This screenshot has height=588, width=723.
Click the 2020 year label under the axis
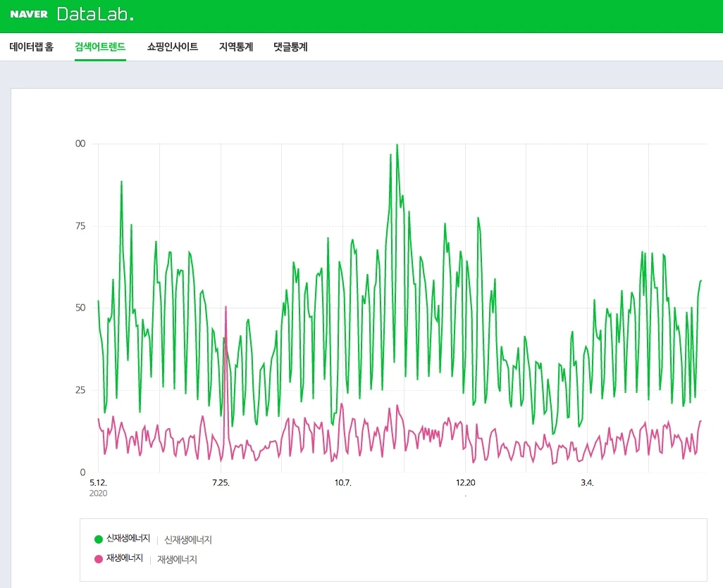click(x=98, y=493)
